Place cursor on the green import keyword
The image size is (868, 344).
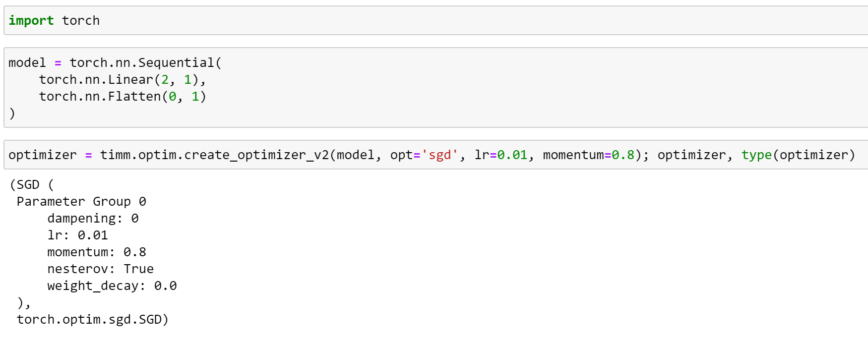pyautogui.click(x=31, y=21)
